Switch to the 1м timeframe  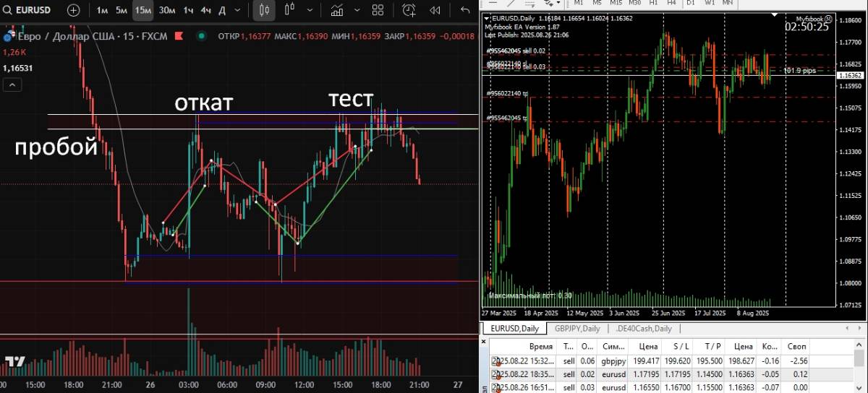[x=102, y=11]
